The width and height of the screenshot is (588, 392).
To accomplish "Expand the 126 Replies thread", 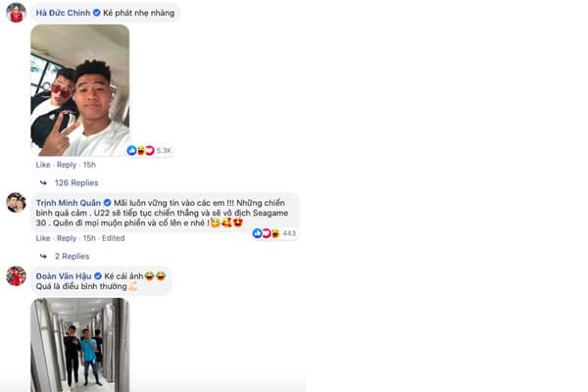I will pos(76,182).
